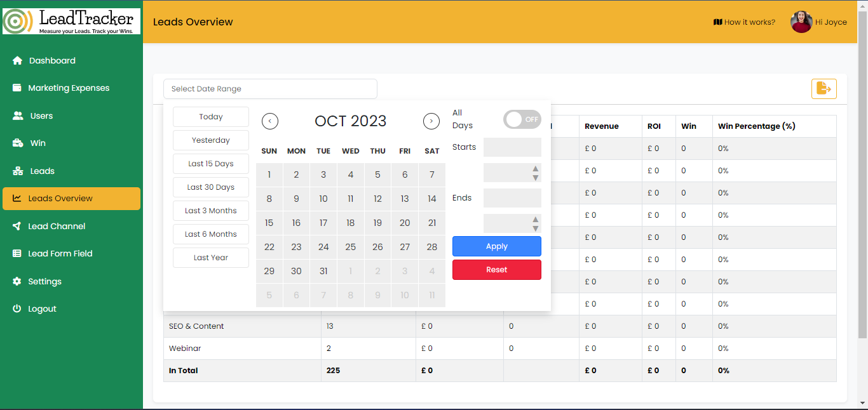
Task: Click Joyce's profile avatar
Action: click(801, 22)
